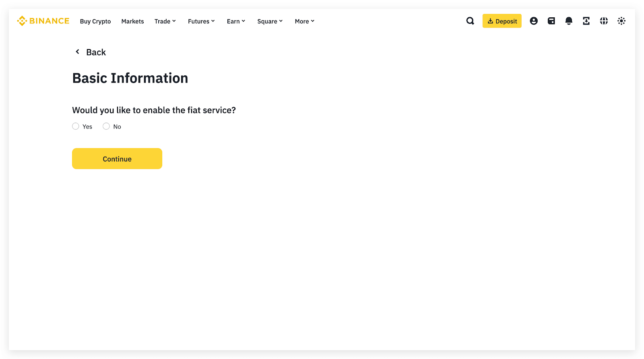Toggle the light/dark theme sun icon
The width and height of the screenshot is (644, 359).
621,21
